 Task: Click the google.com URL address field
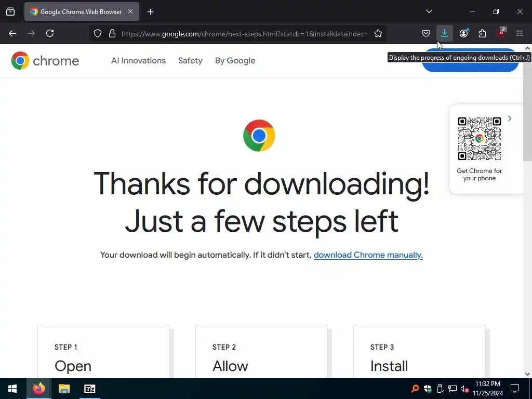[x=244, y=34]
